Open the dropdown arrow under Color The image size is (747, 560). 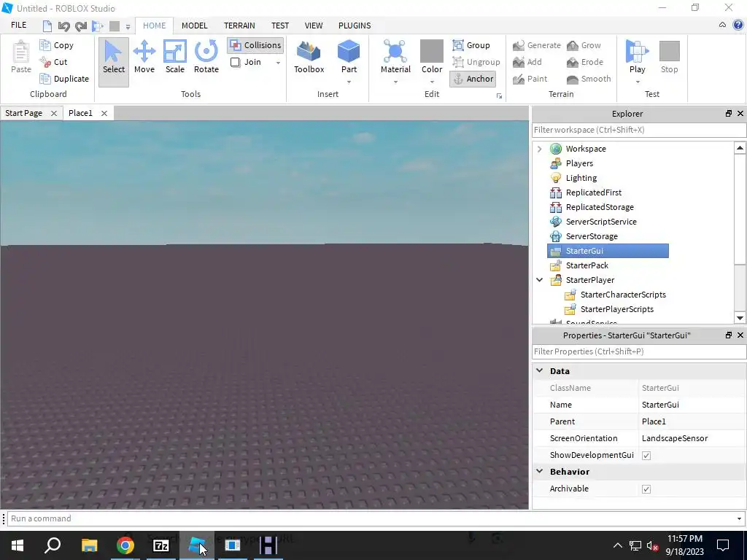(432, 82)
